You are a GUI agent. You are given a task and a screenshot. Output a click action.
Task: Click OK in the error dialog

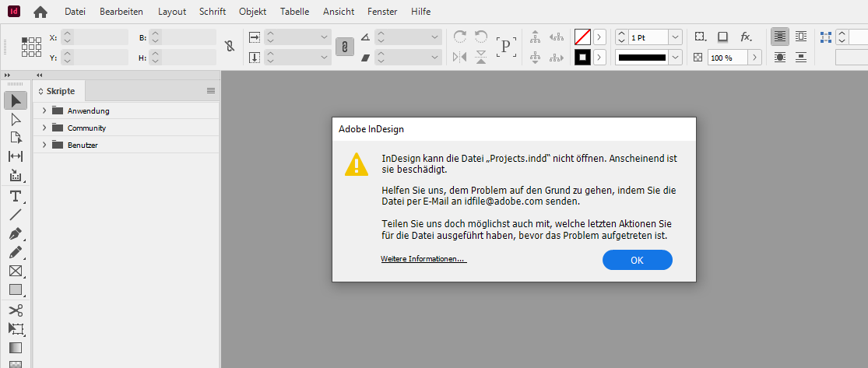click(x=637, y=260)
